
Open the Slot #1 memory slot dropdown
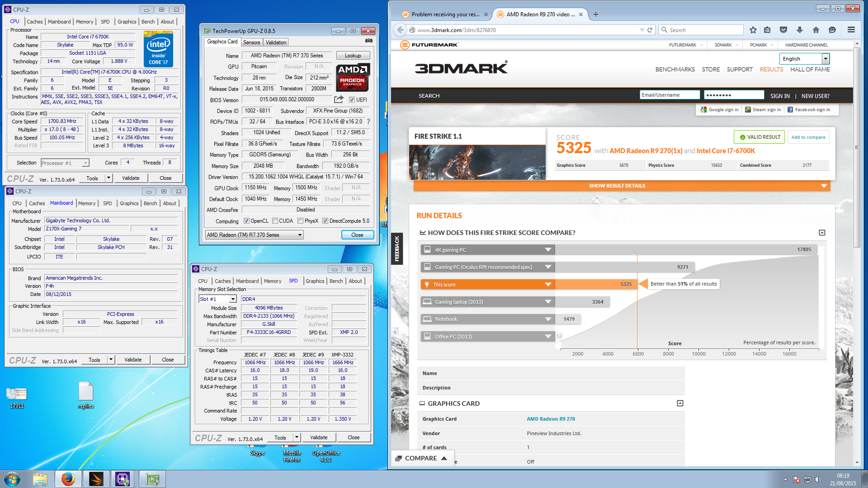tap(217, 299)
